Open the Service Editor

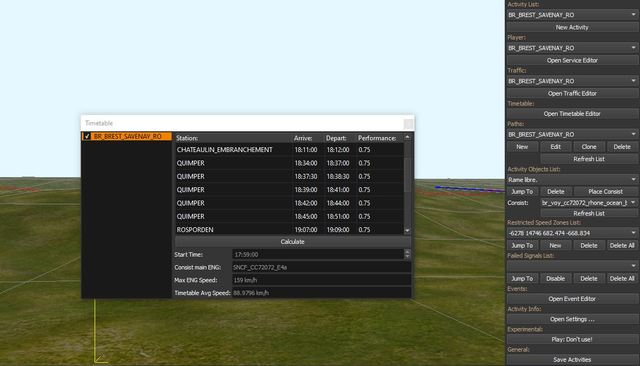[x=572, y=60]
